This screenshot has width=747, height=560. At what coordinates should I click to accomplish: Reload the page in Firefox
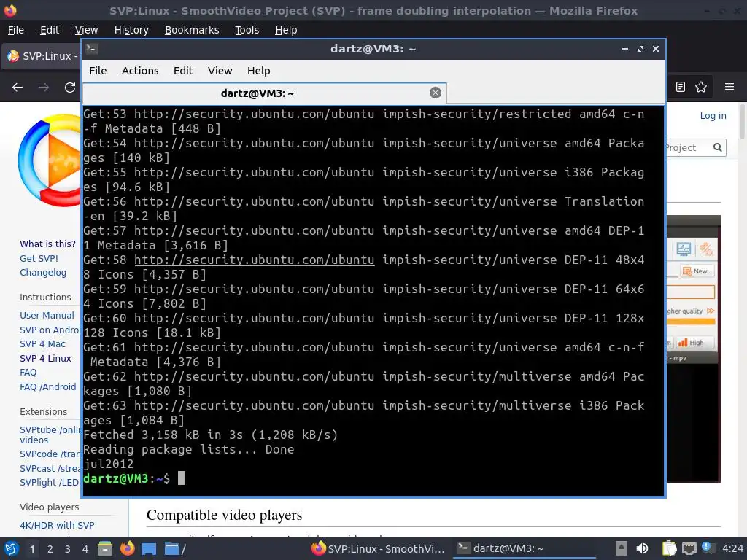coord(70,87)
